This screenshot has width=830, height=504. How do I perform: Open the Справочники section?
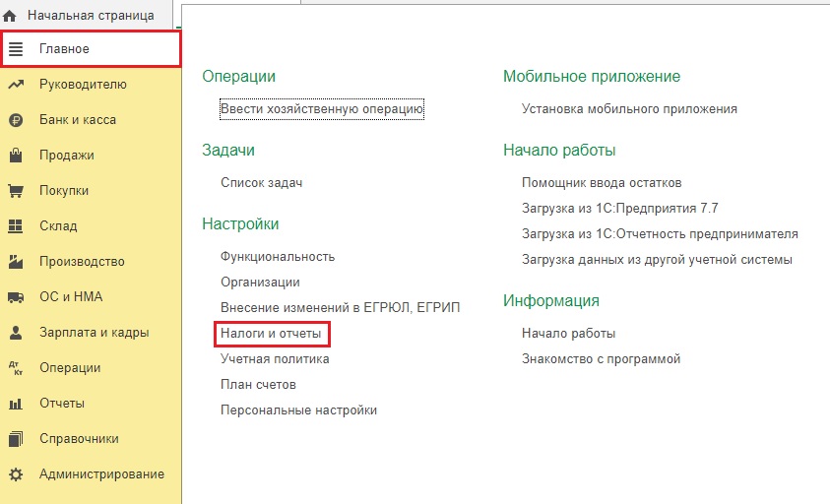[x=79, y=439]
